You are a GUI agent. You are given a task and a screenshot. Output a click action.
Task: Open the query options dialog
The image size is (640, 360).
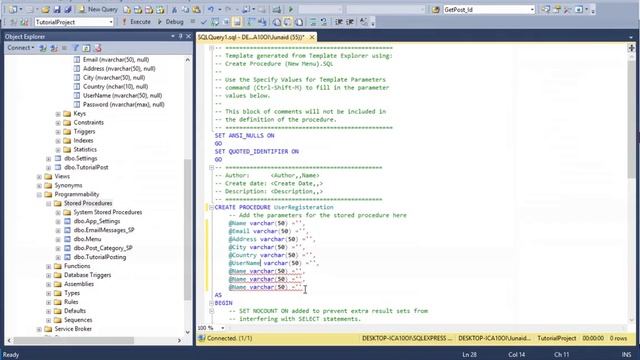click(x=226, y=22)
